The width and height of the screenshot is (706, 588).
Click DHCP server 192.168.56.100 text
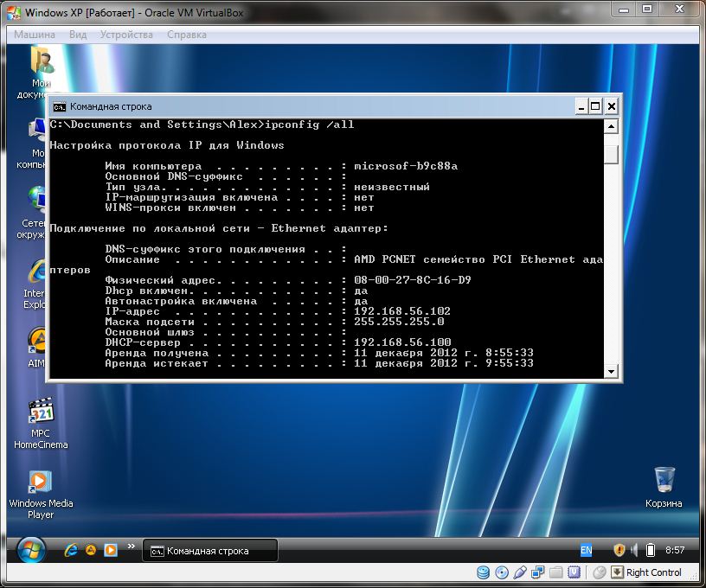[x=402, y=342]
